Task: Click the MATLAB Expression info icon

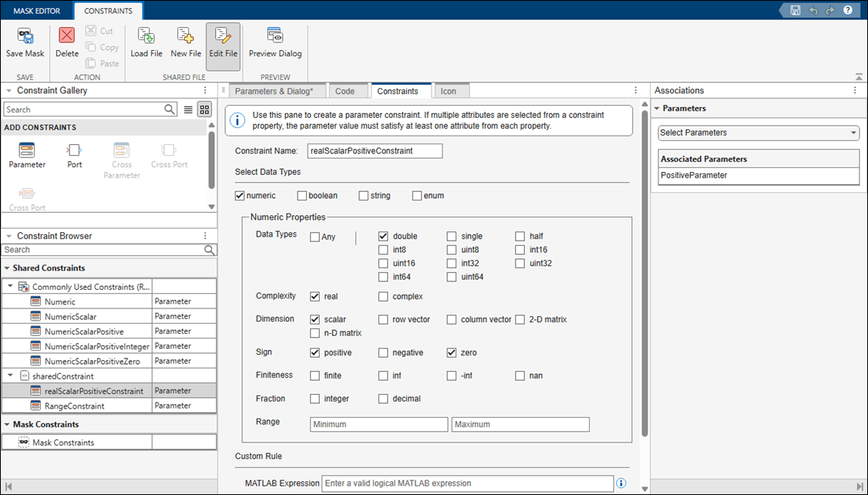Action: [621, 483]
